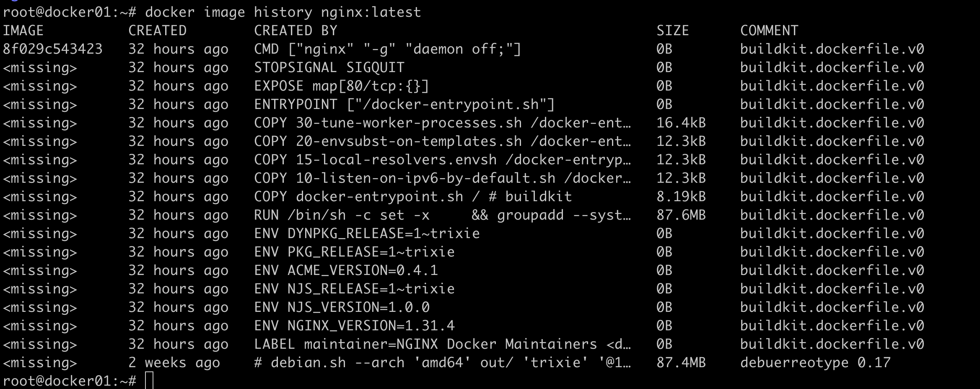Click the COPY 30-tune-worker-processes.sh line
Viewport: 980px width, 389px height.
click(442, 123)
